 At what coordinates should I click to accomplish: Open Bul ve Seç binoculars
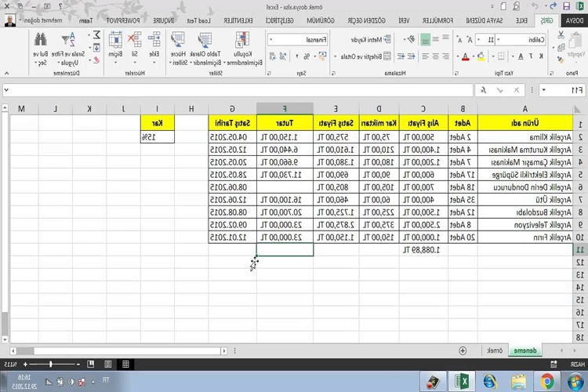(x=41, y=49)
